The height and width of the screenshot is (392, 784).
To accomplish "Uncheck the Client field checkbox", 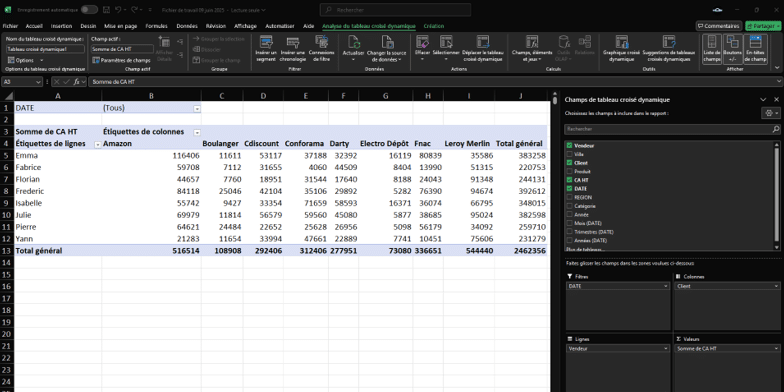I will (570, 162).
